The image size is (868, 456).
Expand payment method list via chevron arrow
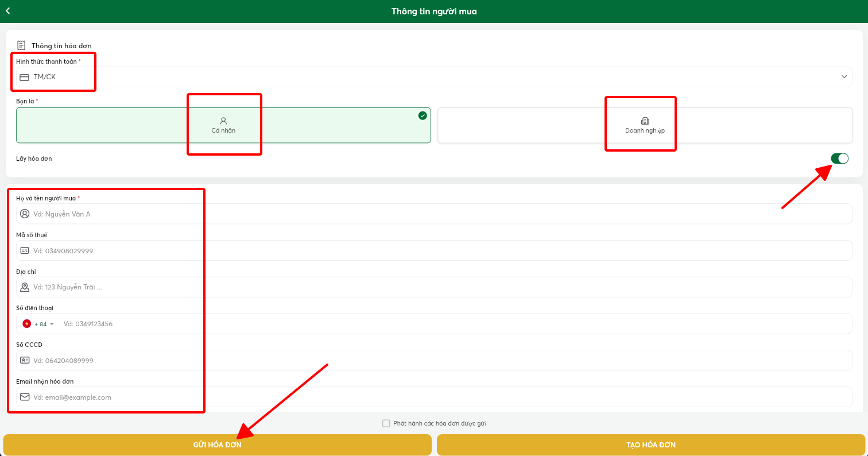pos(844,77)
